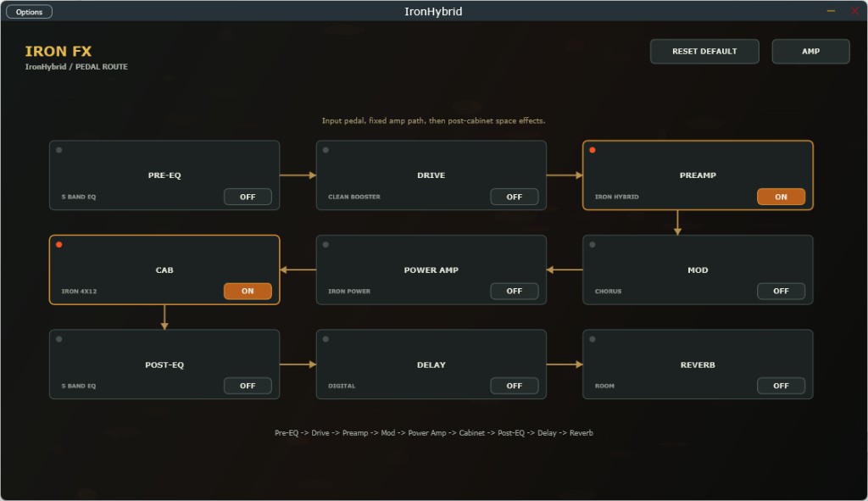Click the RESET DEFAULT button

pyautogui.click(x=704, y=52)
